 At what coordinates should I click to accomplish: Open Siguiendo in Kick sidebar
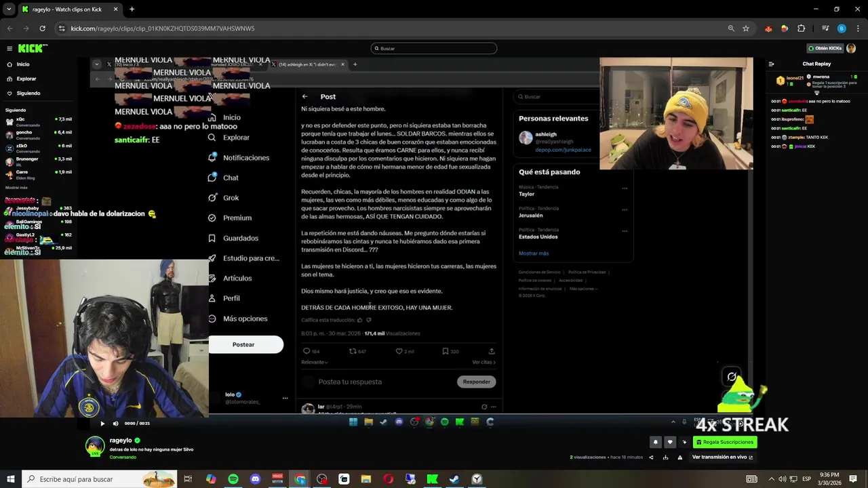coord(28,93)
